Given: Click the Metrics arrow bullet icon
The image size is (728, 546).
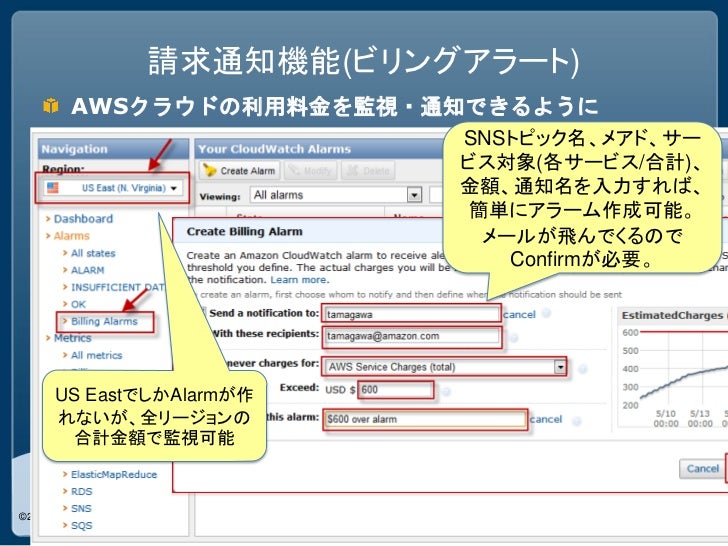Looking at the screenshot, I should (x=48, y=338).
